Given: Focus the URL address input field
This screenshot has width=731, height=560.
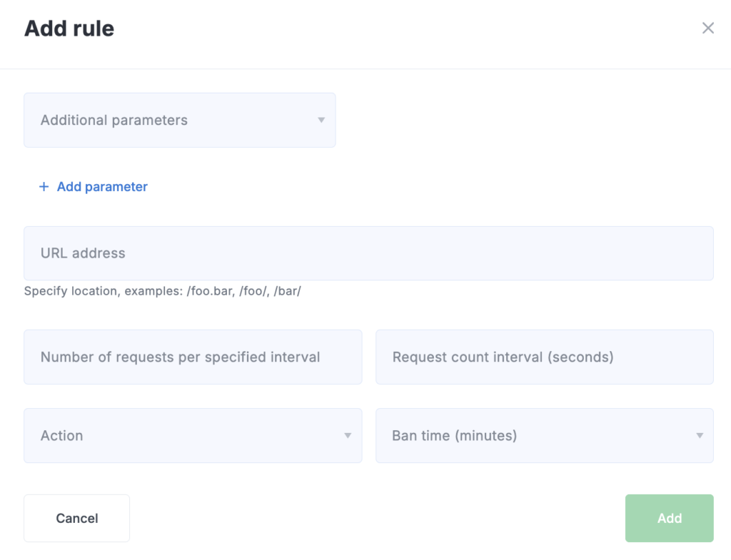Looking at the screenshot, I should (368, 253).
